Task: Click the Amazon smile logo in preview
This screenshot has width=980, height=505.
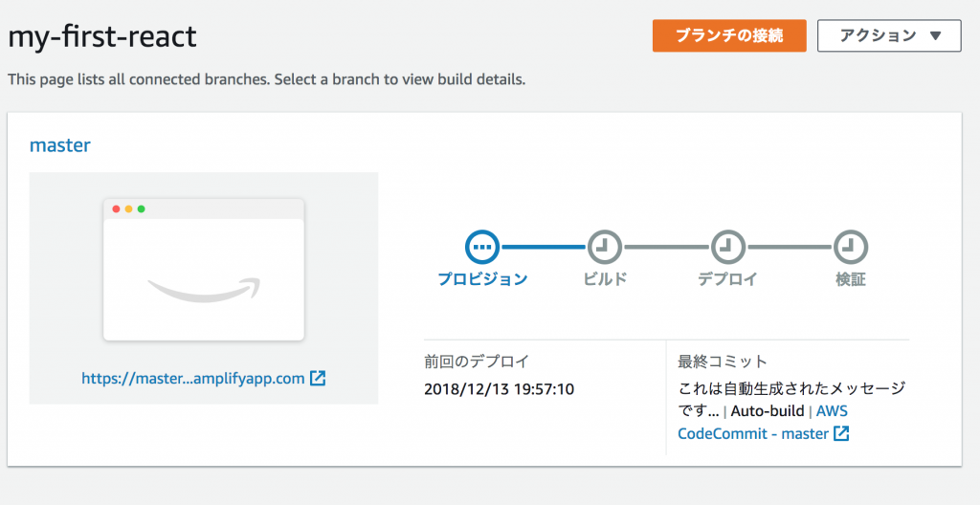Action: (x=204, y=291)
